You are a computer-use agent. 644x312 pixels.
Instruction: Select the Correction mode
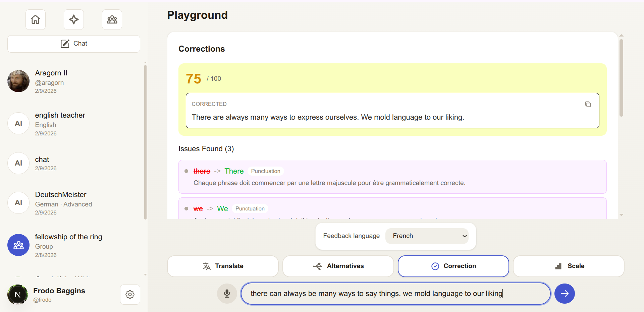click(x=453, y=266)
